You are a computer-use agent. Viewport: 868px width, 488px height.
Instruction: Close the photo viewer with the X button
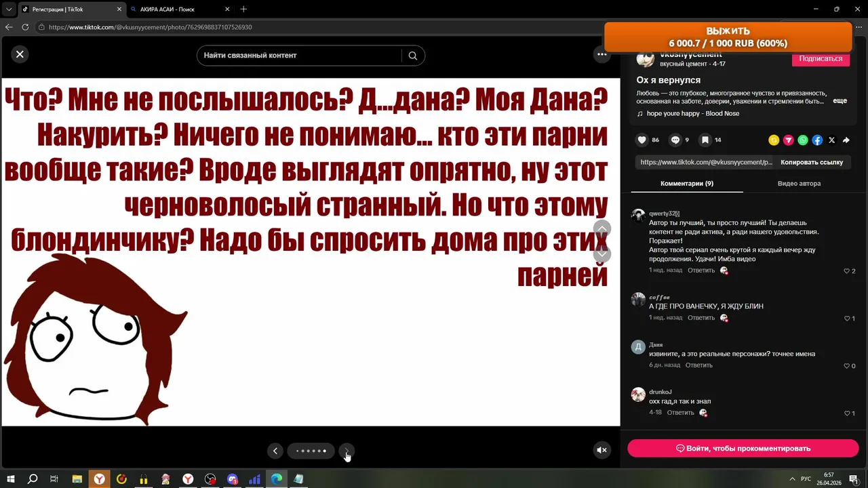20,54
